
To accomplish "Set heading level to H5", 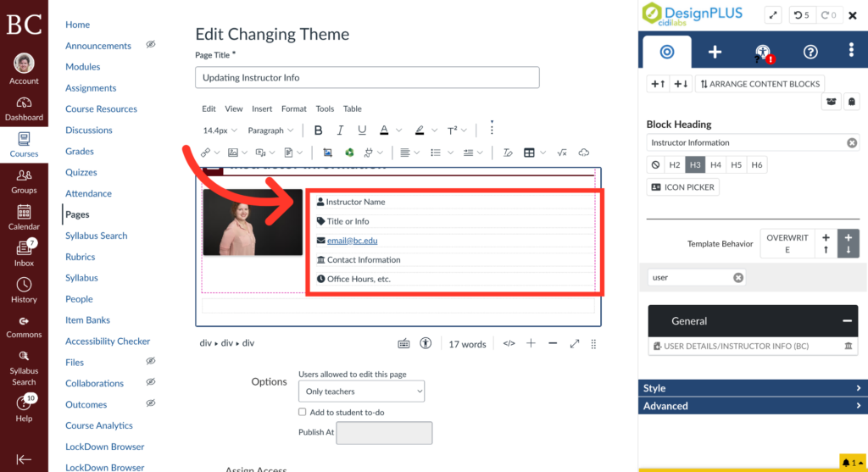I will point(737,165).
